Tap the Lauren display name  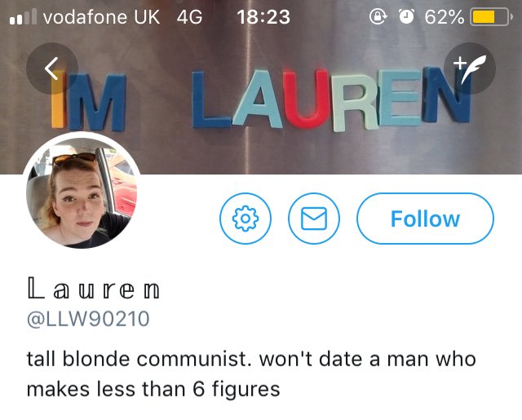click(94, 289)
